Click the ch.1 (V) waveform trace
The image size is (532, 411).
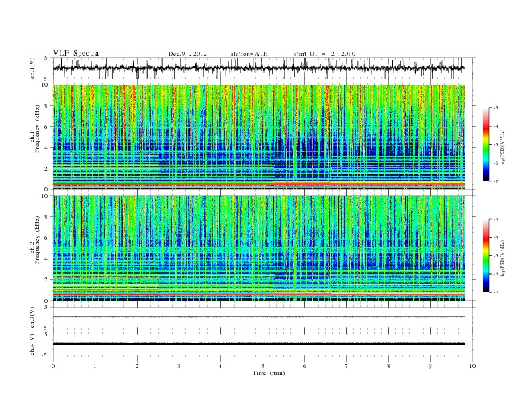[x=259, y=68]
